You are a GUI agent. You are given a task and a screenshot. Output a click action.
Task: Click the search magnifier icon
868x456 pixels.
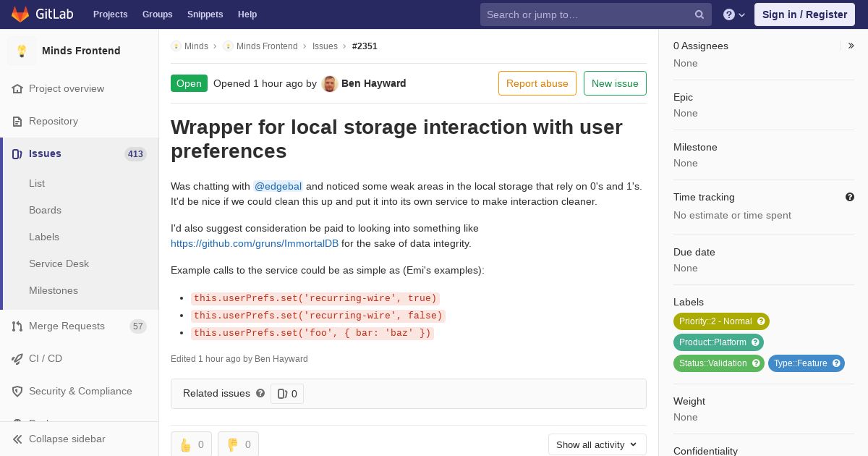699,14
